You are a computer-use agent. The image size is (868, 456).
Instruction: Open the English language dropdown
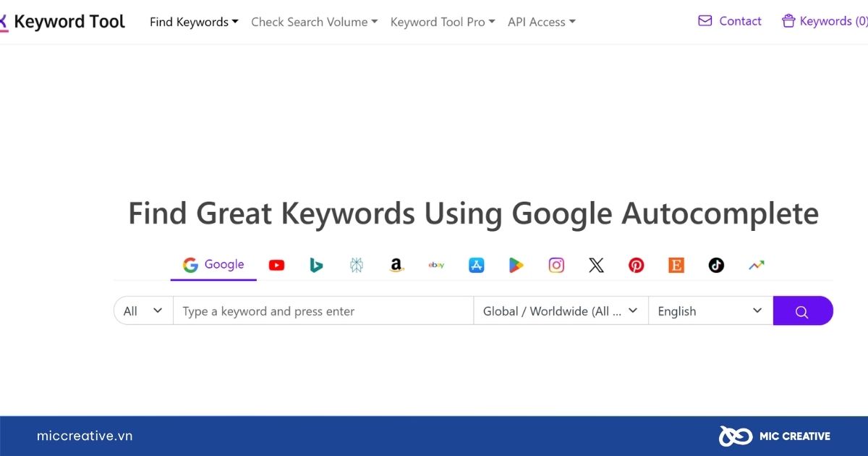pyautogui.click(x=710, y=311)
